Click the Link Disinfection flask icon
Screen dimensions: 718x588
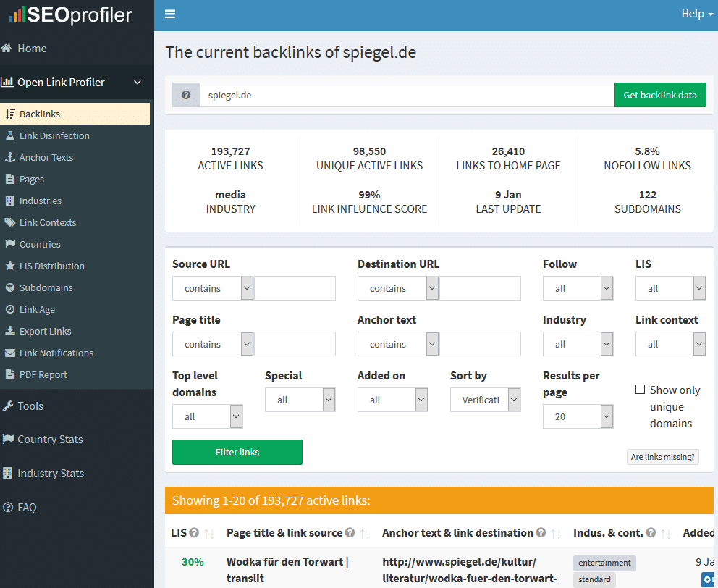tap(10, 135)
